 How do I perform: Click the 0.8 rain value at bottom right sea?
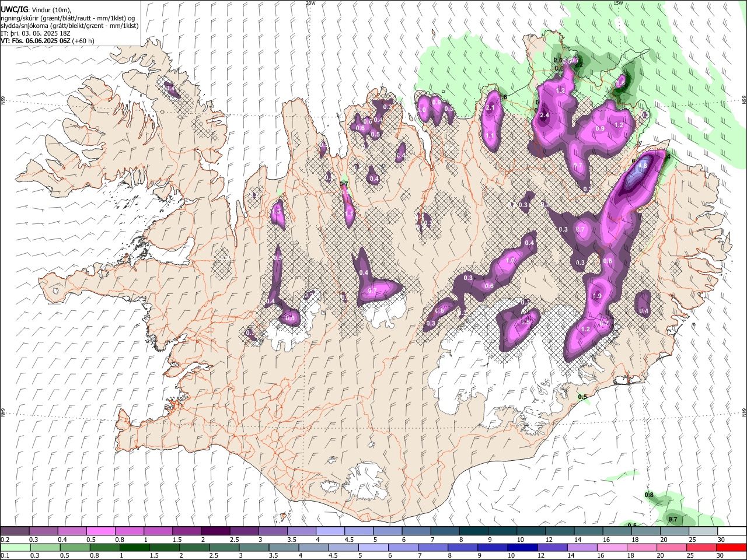[649, 495]
